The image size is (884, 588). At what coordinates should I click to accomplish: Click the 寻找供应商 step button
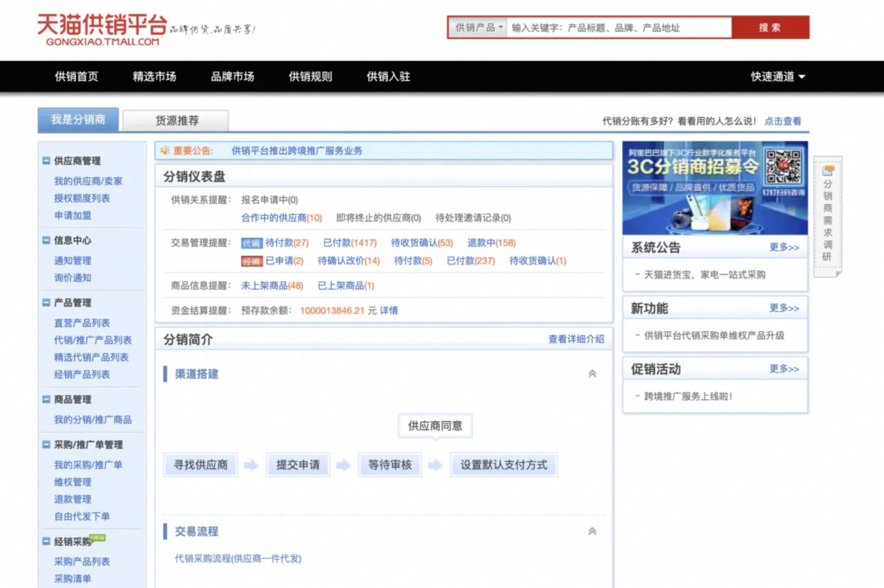pos(201,465)
